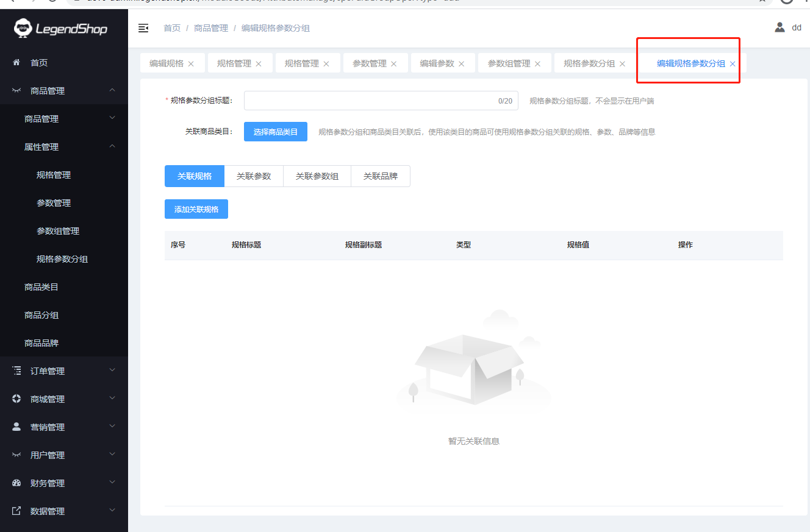Click the 选择商品类目 button
This screenshot has height=532, width=810.
(276, 132)
